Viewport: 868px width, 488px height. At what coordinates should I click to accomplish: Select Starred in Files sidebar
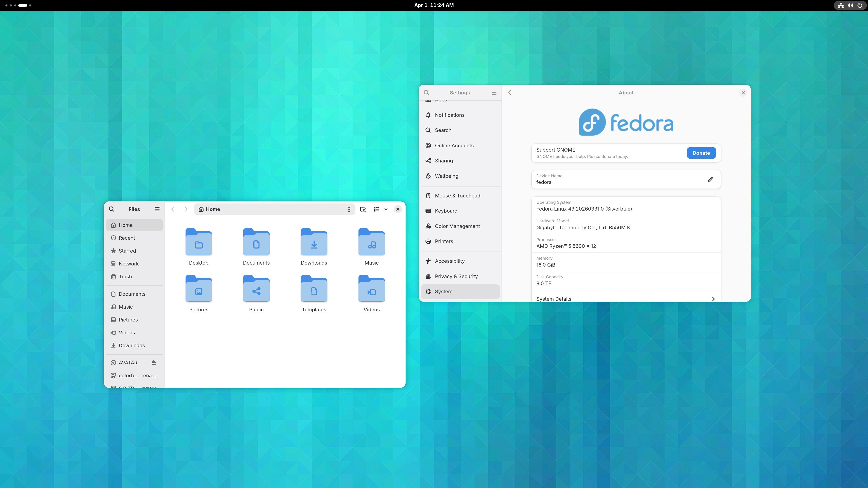point(134,251)
